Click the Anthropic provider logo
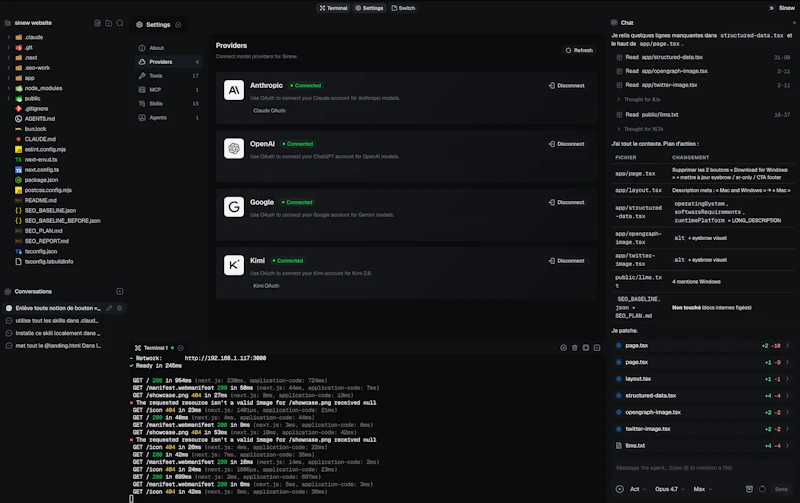800x503 pixels. (234, 90)
